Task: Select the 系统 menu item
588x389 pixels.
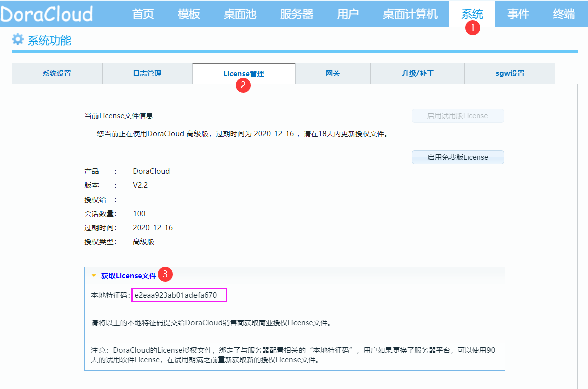Action: 472,14
